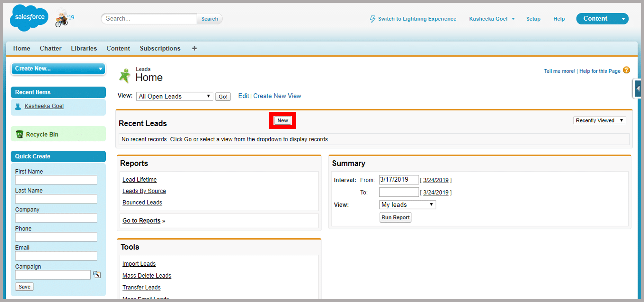Click the Edit view link
The width and height of the screenshot is (644, 302).
pyautogui.click(x=244, y=96)
